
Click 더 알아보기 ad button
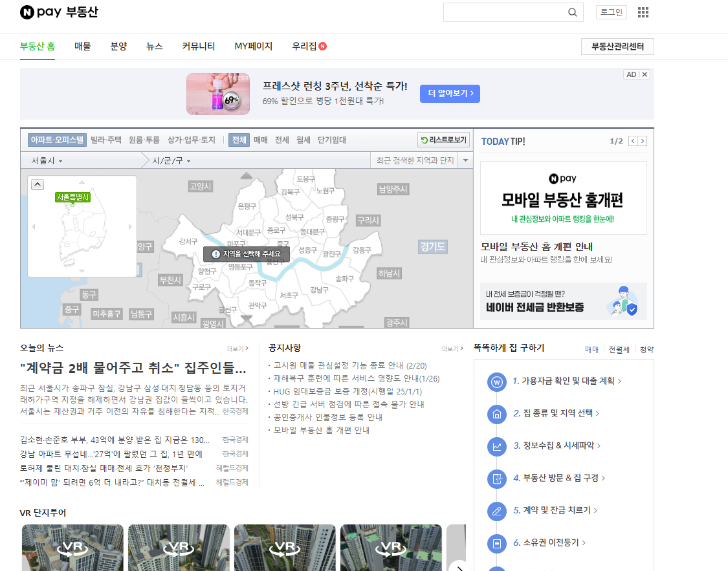[x=450, y=93]
